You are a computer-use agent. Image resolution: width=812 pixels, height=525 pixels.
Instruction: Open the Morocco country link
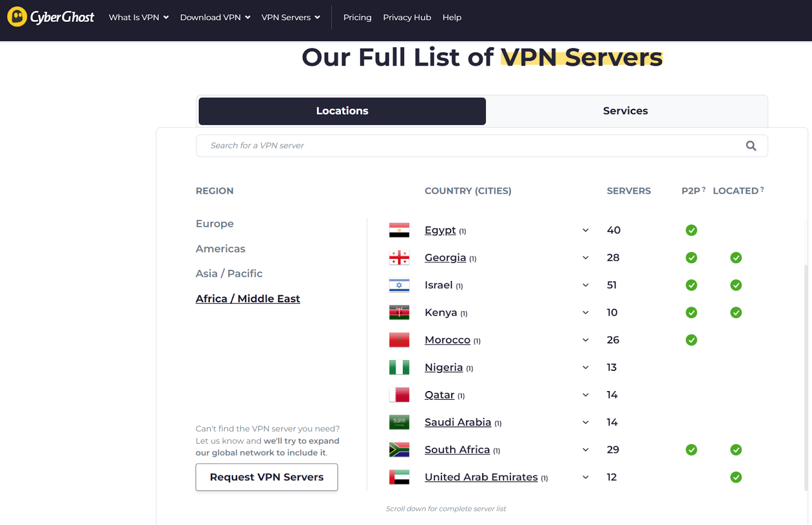pos(447,340)
